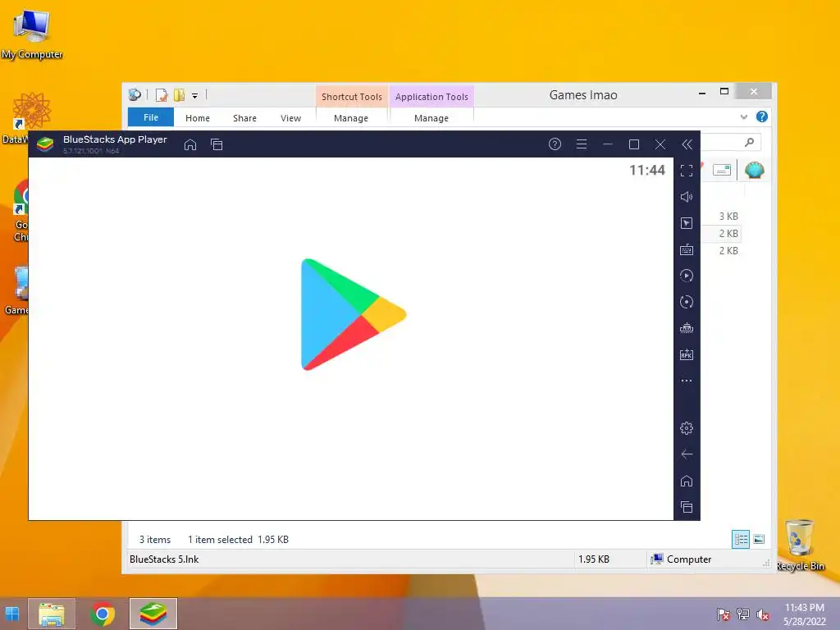Open BlueStacks help question mark icon
The width and height of the screenshot is (840, 630).
pyautogui.click(x=555, y=144)
